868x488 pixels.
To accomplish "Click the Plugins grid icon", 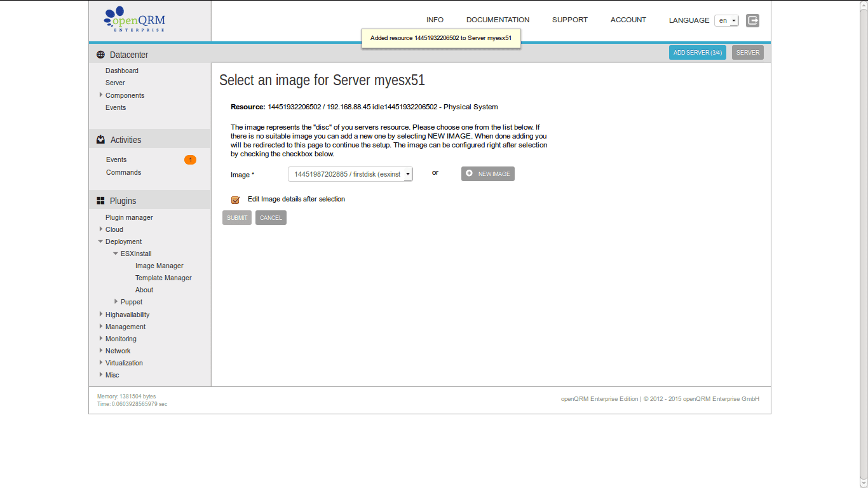I will pos(100,201).
